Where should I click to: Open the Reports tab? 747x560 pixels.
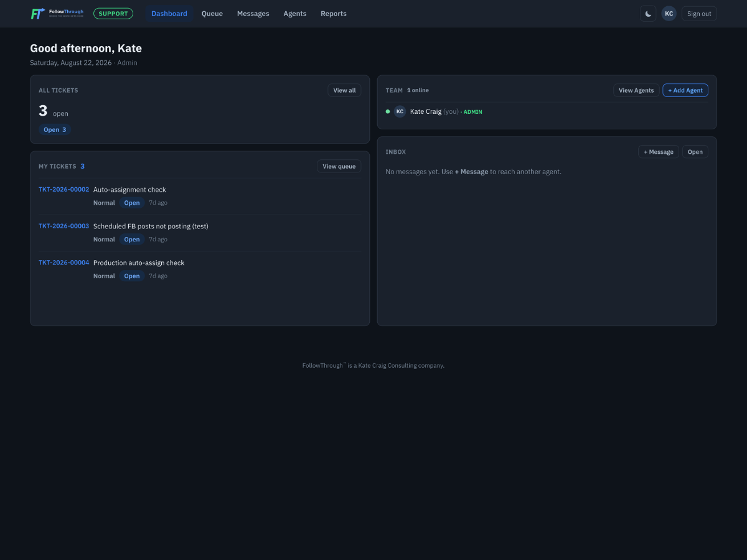tap(334, 14)
